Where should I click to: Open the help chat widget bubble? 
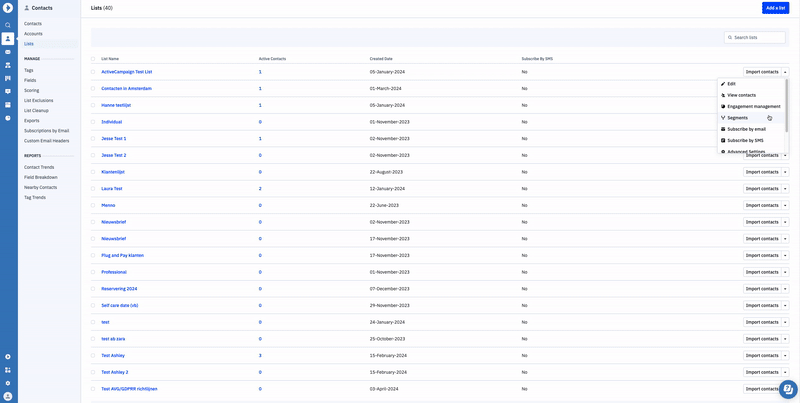pyautogui.click(x=788, y=389)
